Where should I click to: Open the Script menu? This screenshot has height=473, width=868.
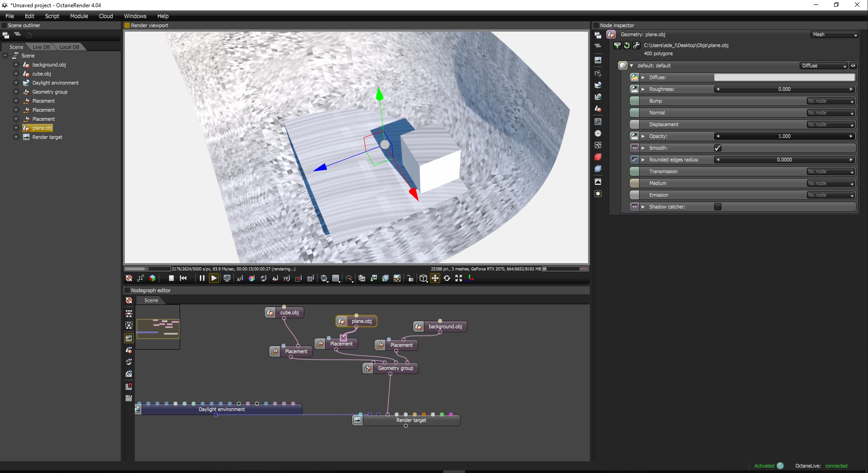click(52, 16)
